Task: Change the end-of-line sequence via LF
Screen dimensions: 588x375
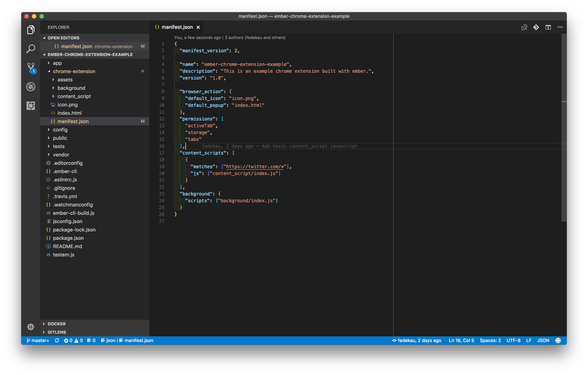Action: tap(529, 340)
